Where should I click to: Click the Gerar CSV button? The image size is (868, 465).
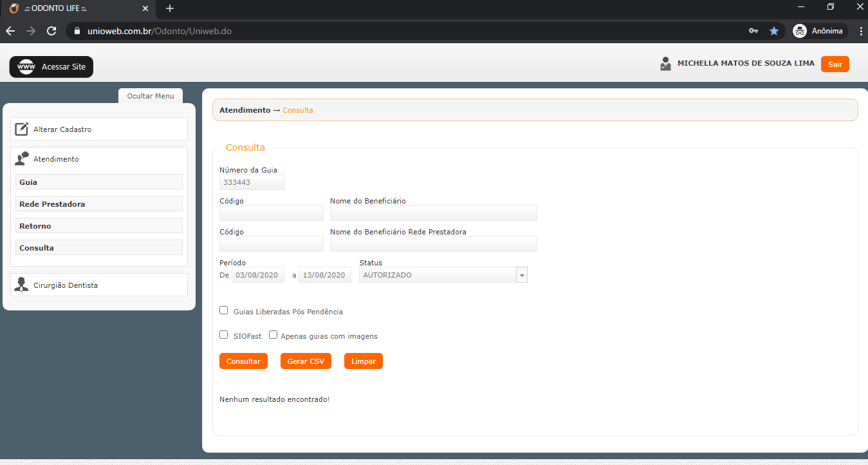[x=306, y=361]
